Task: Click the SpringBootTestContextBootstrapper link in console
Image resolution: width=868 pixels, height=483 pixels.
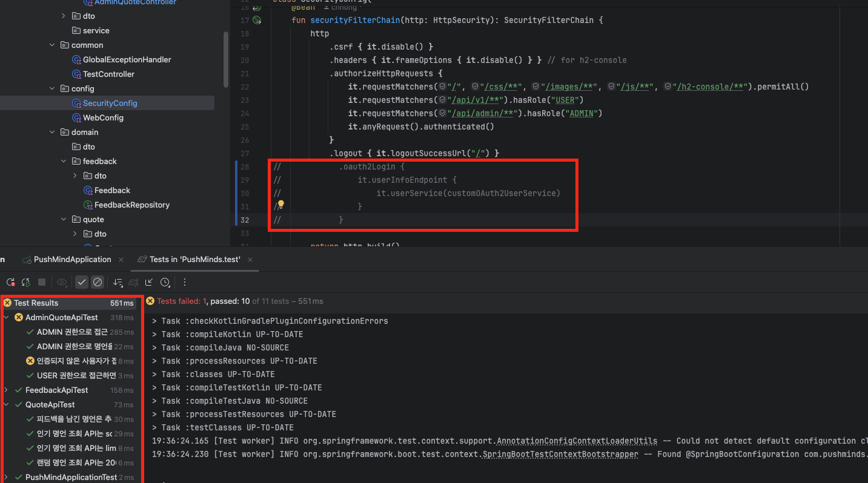Action: [560, 454]
